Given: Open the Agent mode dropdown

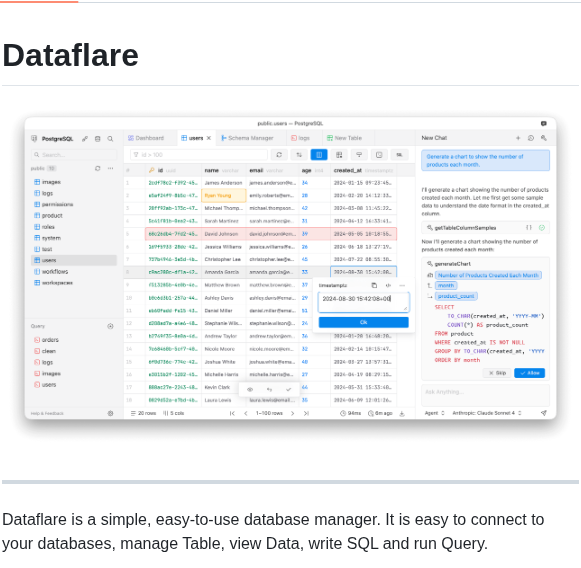Looking at the screenshot, I should pos(434,413).
